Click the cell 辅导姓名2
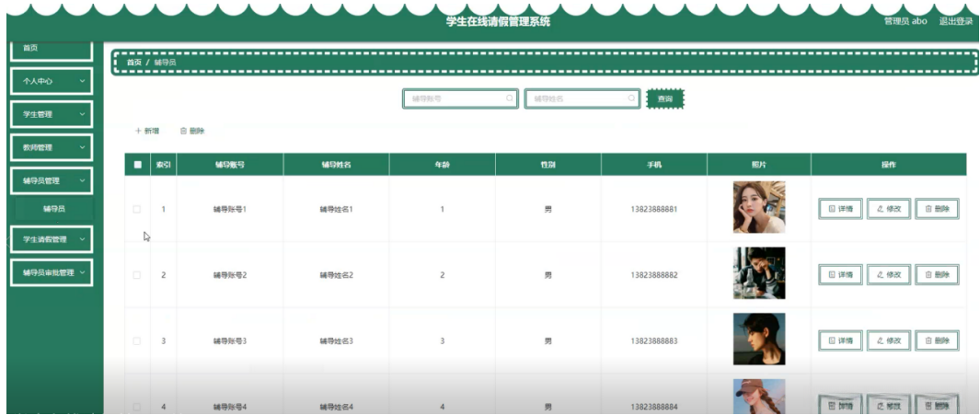Image resolution: width=980 pixels, height=415 pixels. [336, 275]
